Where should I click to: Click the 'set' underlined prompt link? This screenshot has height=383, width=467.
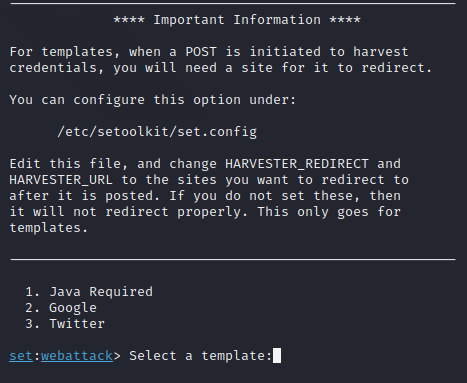[21, 356]
